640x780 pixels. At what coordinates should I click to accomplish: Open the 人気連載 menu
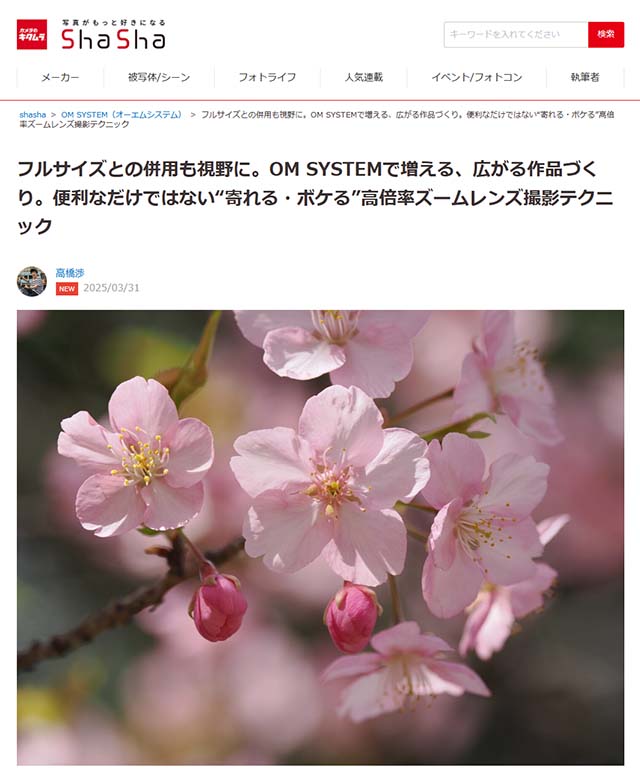tap(364, 77)
